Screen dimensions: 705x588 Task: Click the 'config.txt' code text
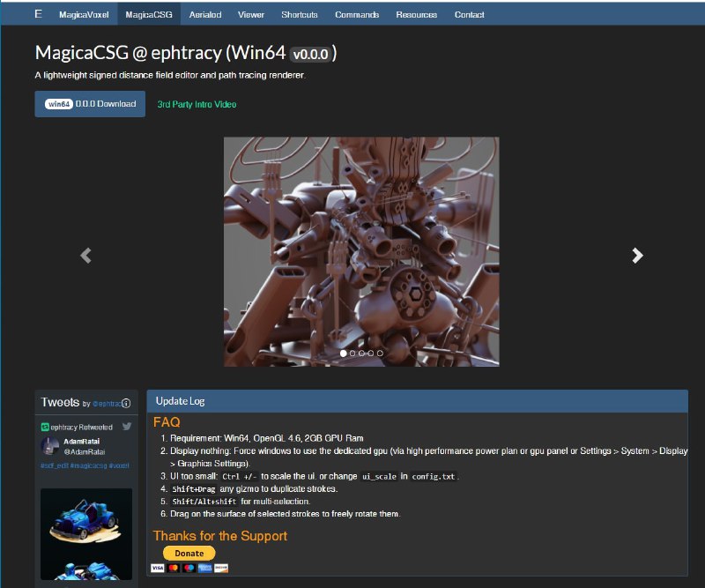tap(434, 476)
